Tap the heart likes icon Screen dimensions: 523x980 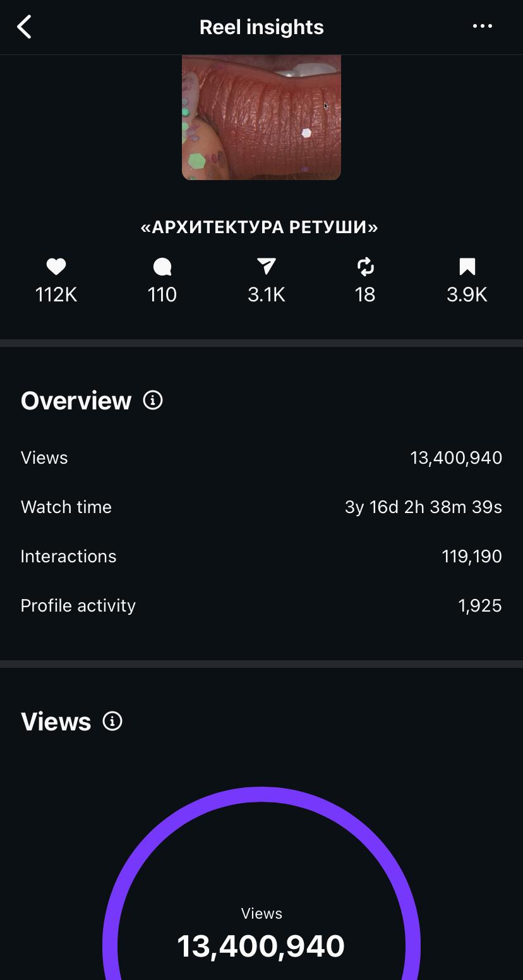[x=56, y=267]
